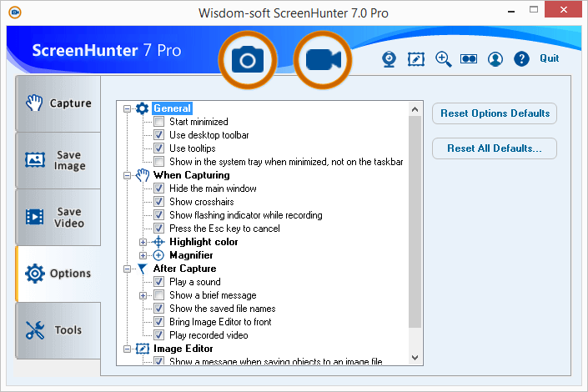588x392 pixels.
Task: Disable Show crosshairs checkbox
Action: pyautogui.click(x=159, y=202)
